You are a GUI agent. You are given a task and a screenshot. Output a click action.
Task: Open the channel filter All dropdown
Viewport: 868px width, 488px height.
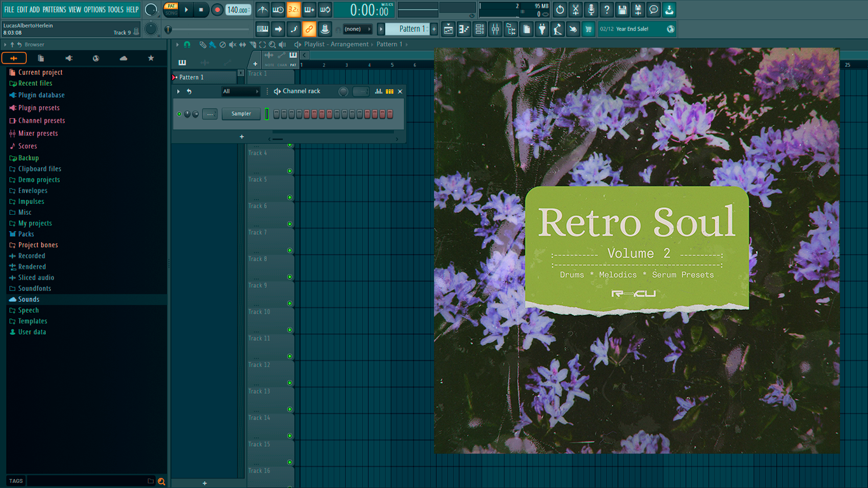pos(241,91)
